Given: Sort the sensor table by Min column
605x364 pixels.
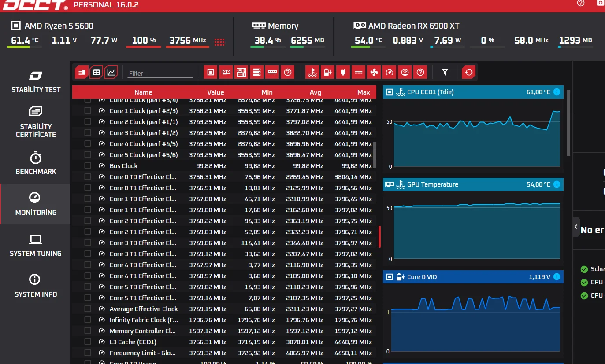Looking at the screenshot, I should click(x=267, y=92).
